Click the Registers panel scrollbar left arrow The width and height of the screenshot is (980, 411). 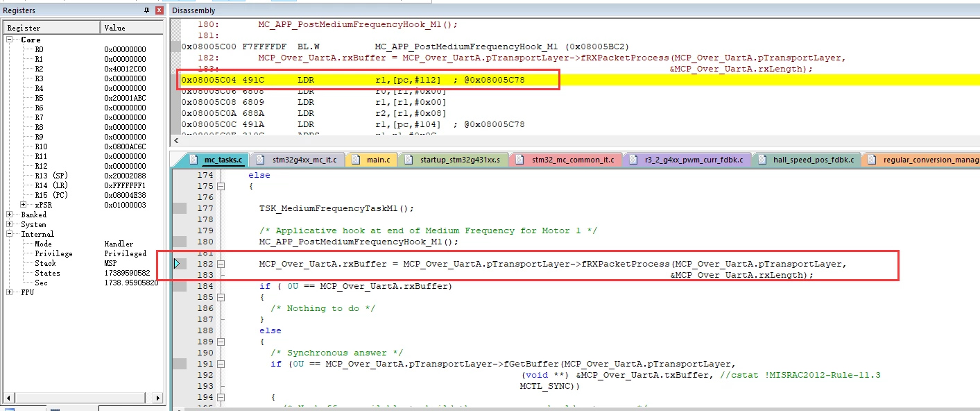(8, 398)
